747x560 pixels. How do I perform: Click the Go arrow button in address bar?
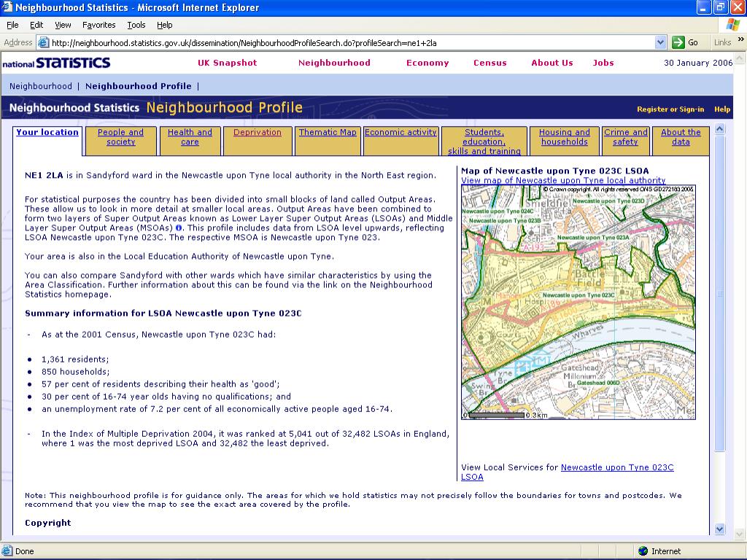678,42
